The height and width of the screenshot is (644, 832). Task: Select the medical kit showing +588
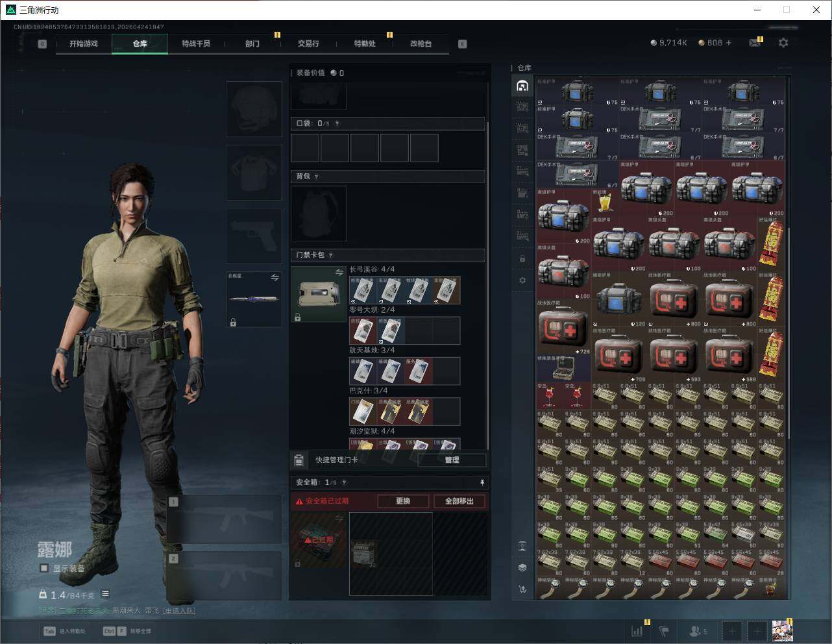(x=729, y=354)
